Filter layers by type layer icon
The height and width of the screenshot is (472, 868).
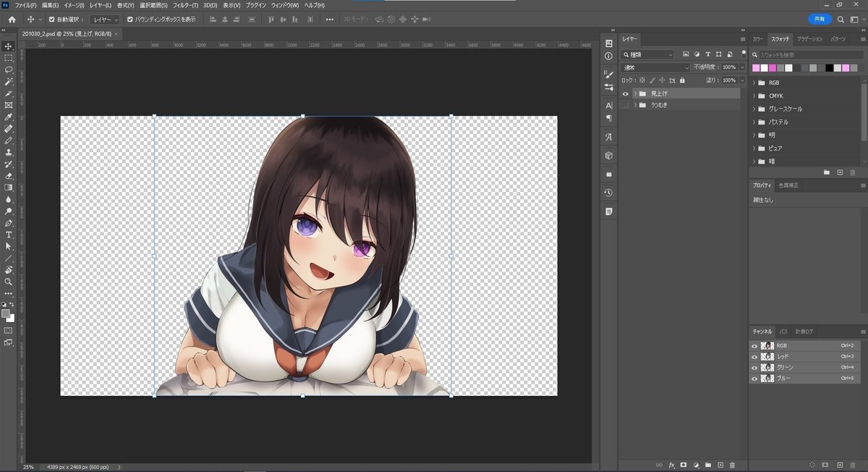[708, 54]
